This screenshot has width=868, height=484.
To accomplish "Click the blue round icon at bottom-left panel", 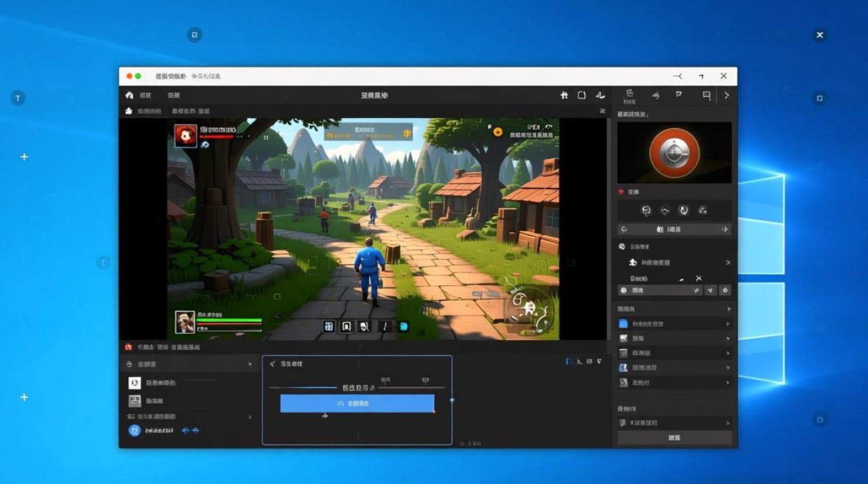I will 134,430.
